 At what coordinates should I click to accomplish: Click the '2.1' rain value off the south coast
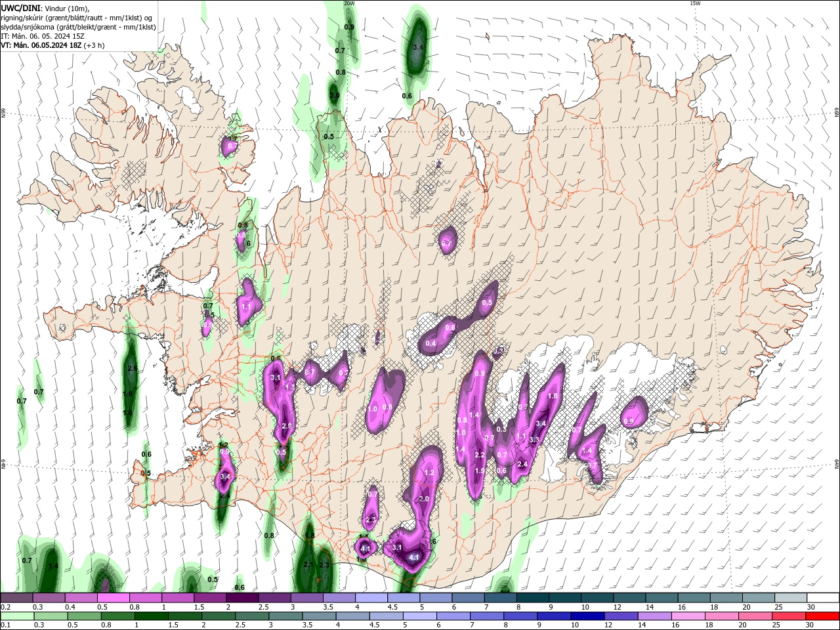[x=308, y=564]
